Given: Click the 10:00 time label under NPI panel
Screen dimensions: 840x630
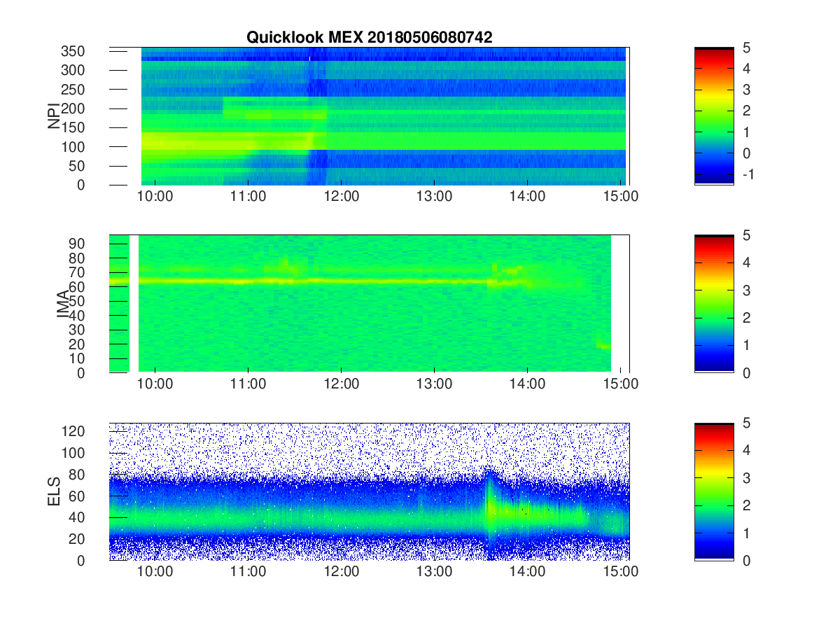Looking at the screenshot, I should coord(155,196).
